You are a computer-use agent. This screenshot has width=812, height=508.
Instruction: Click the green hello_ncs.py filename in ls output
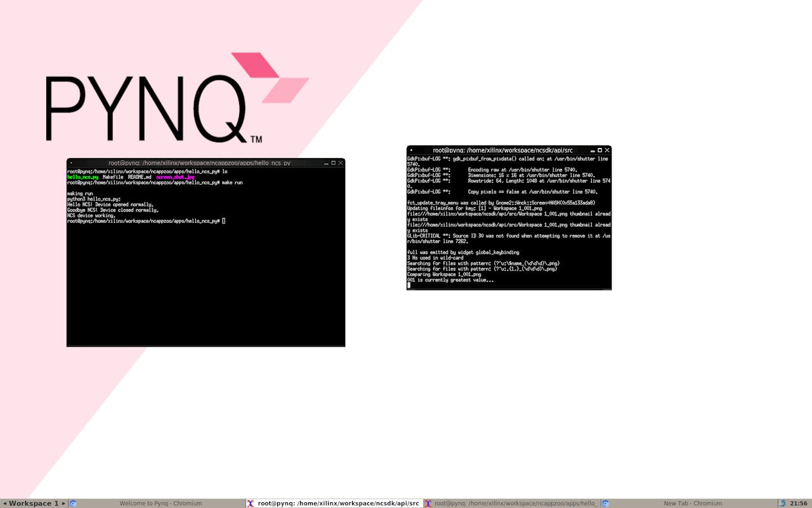pyautogui.click(x=83, y=177)
